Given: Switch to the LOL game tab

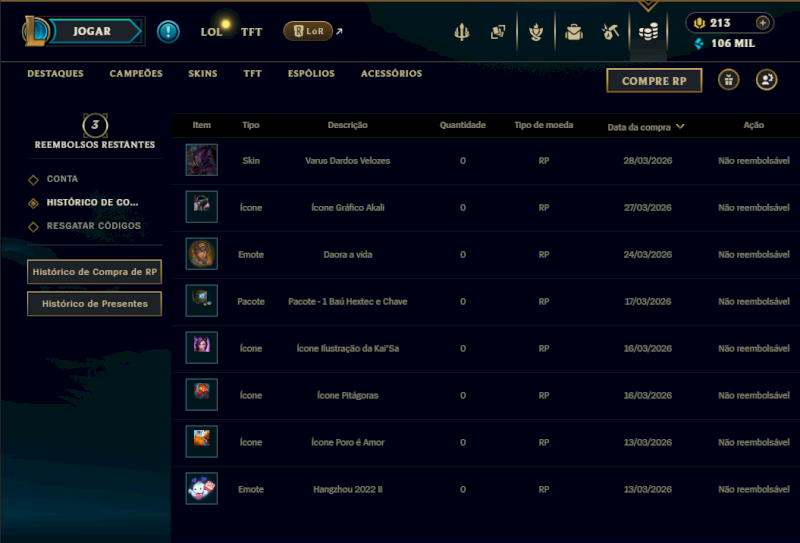Looking at the screenshot, I should click(x=211, y=32).
